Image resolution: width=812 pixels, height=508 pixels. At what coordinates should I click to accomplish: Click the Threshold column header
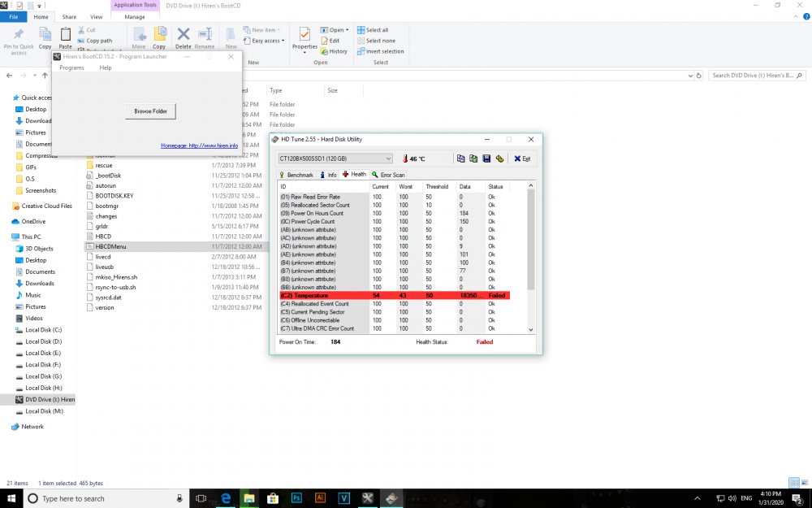coord(438,187)
